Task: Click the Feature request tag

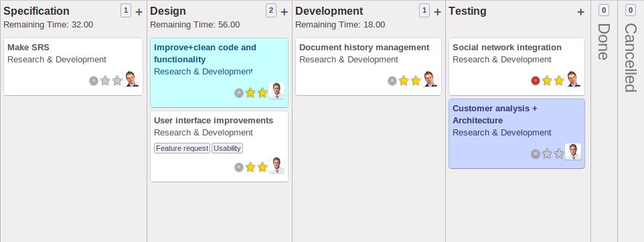Action: [x=182, y=148]
